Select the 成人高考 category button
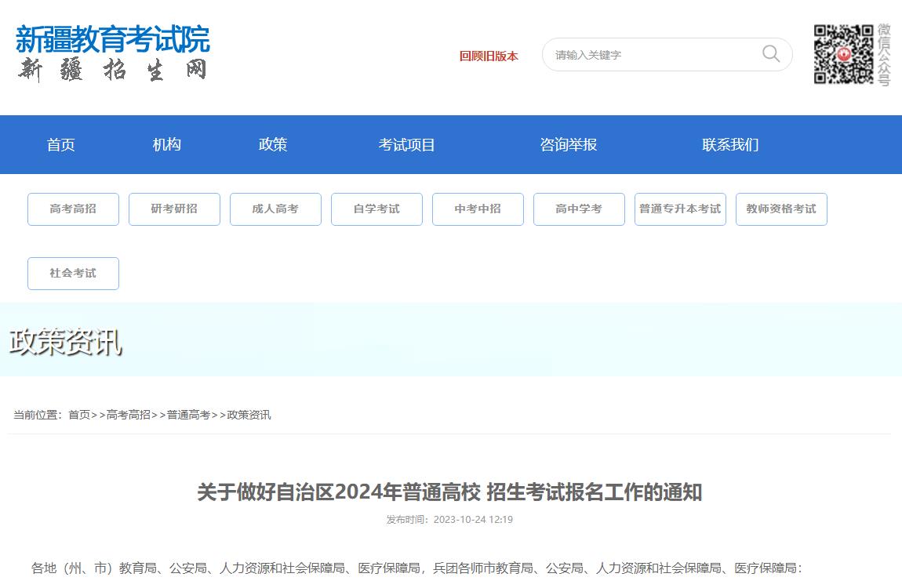 click(x=275, y=209)
